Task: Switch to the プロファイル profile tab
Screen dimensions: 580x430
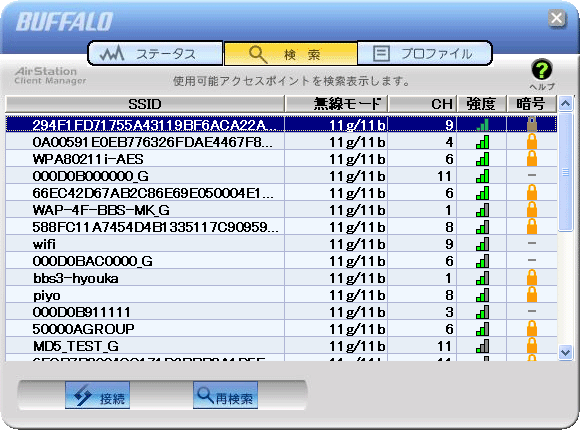Action: [425, 54]
